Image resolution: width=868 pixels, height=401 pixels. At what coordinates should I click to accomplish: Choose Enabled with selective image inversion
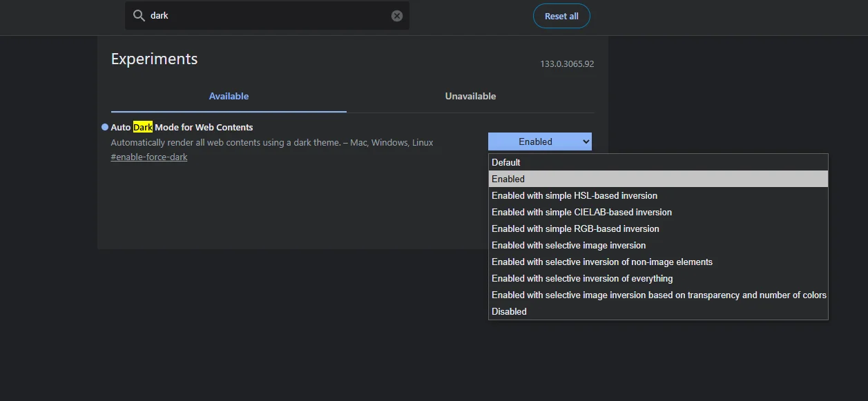point(568,245)
